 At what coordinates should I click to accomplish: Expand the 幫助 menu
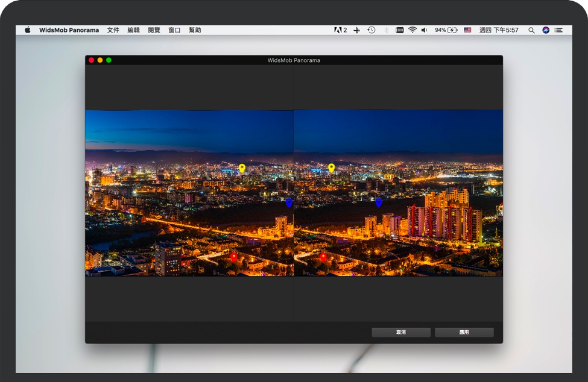(195, 30)
